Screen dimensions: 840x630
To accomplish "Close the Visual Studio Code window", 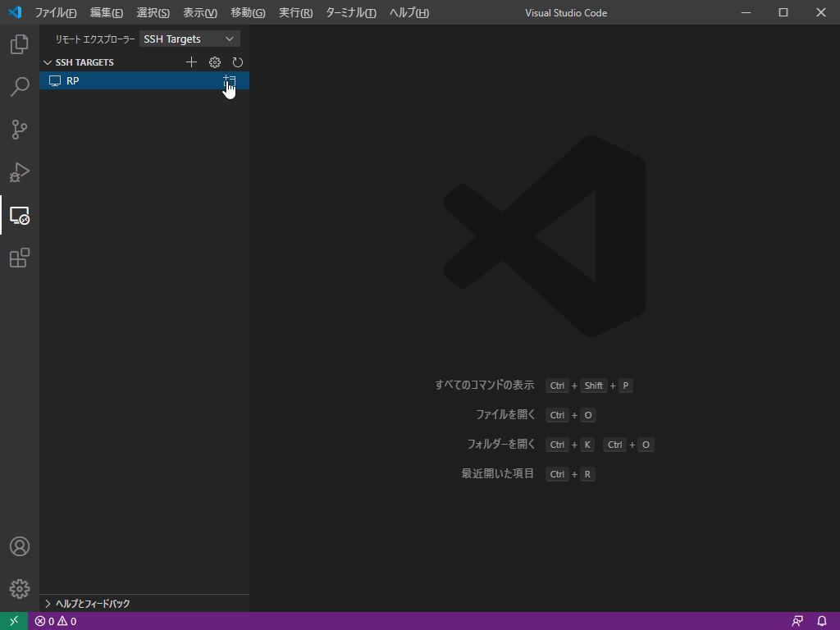I will tap(820, 12).
